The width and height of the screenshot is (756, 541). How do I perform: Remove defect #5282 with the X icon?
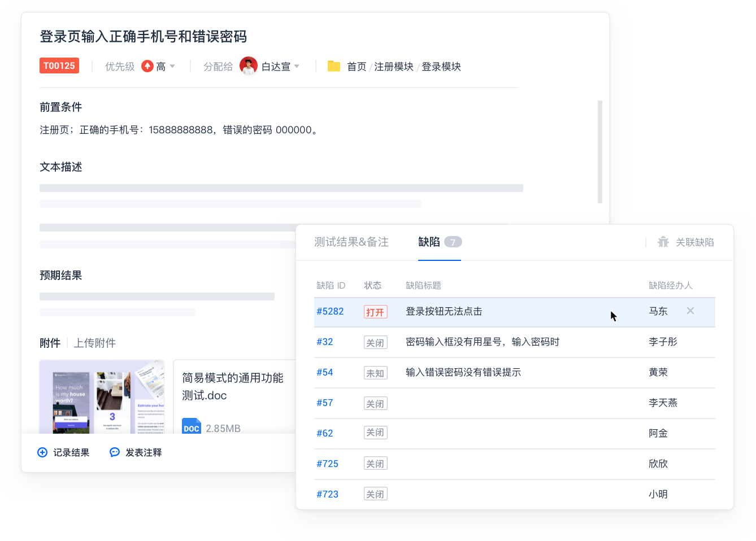pos(690,311)
